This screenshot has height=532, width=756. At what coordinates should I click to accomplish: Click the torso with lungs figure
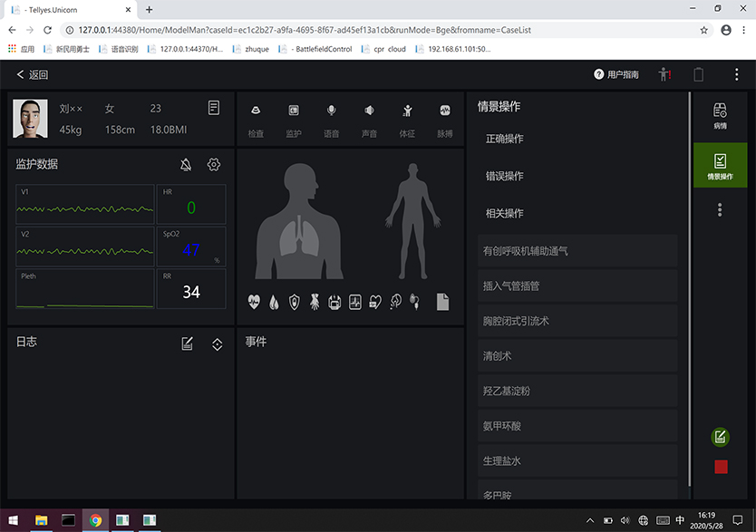299,221
